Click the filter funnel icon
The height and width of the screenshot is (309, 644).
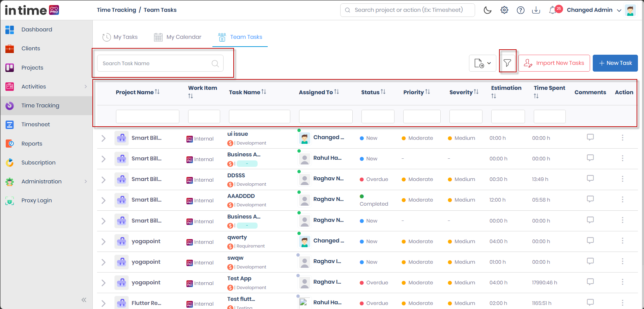(507, 63)
